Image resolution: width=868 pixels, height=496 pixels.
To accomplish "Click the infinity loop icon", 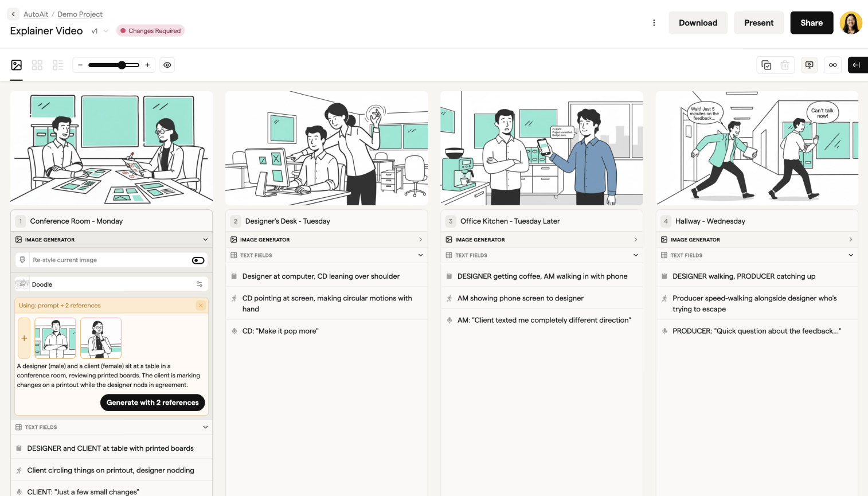I will point(832,65).
